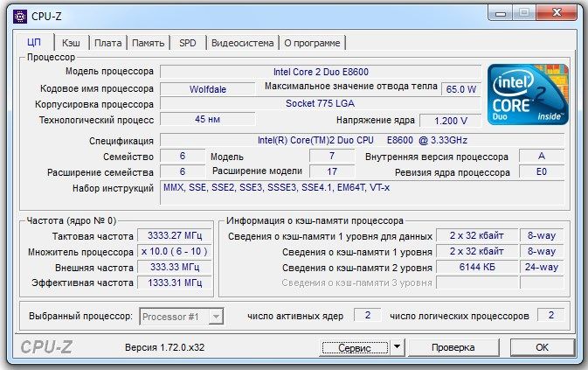Select the Wolfdale code name field
This screenshot has height=370, width=588.
click(x=208, y=89)
